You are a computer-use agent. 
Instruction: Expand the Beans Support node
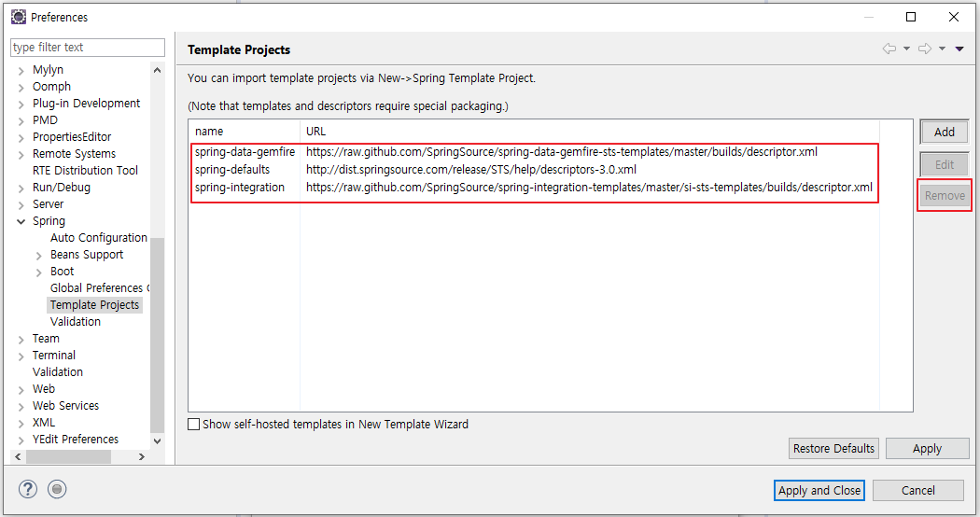[x=39, y=256]
